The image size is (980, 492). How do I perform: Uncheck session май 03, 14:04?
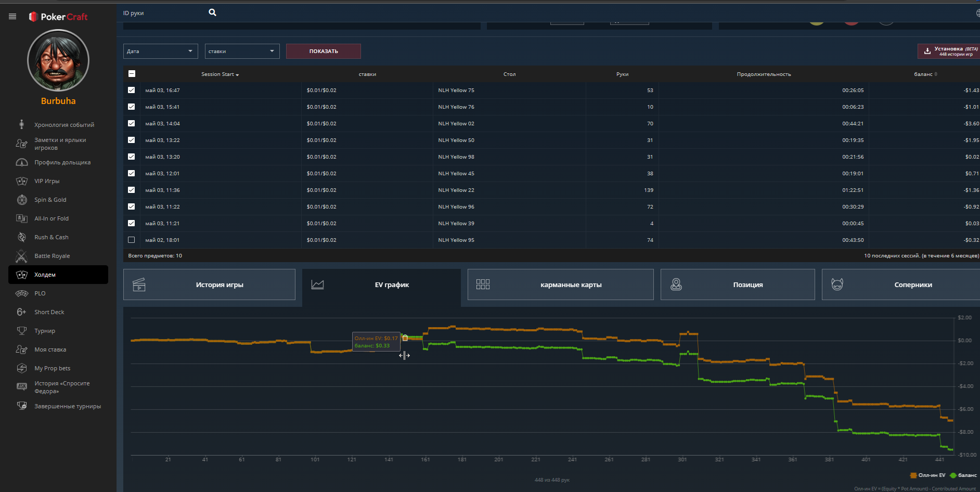(132, 123)
